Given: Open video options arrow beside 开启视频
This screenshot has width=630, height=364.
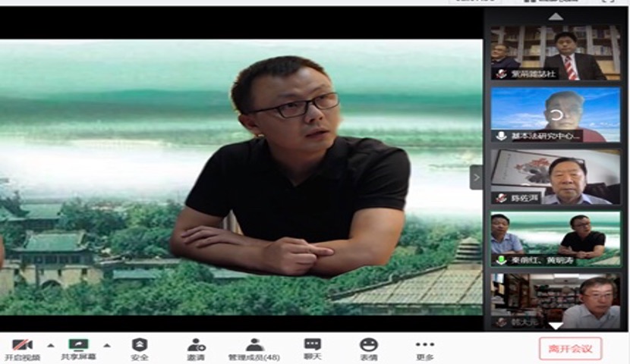Looking at the screenshot, I should pyautogui.click(x=51, y=345).
